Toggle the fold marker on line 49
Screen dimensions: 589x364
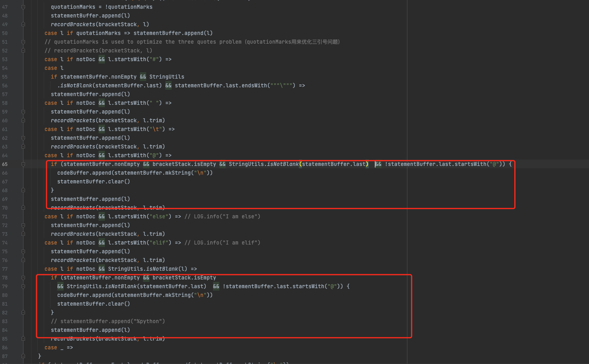23,25
